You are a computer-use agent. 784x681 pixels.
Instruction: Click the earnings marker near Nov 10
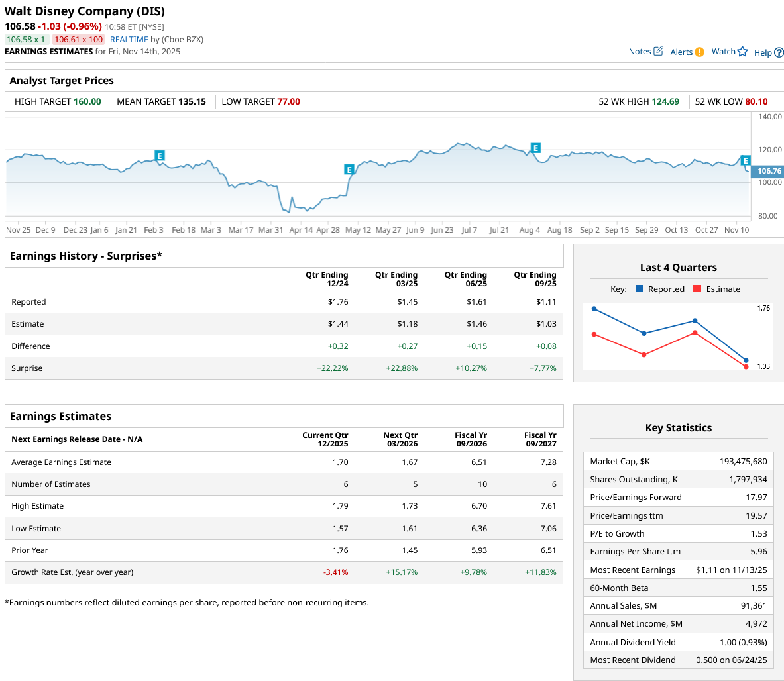point(746,160)
